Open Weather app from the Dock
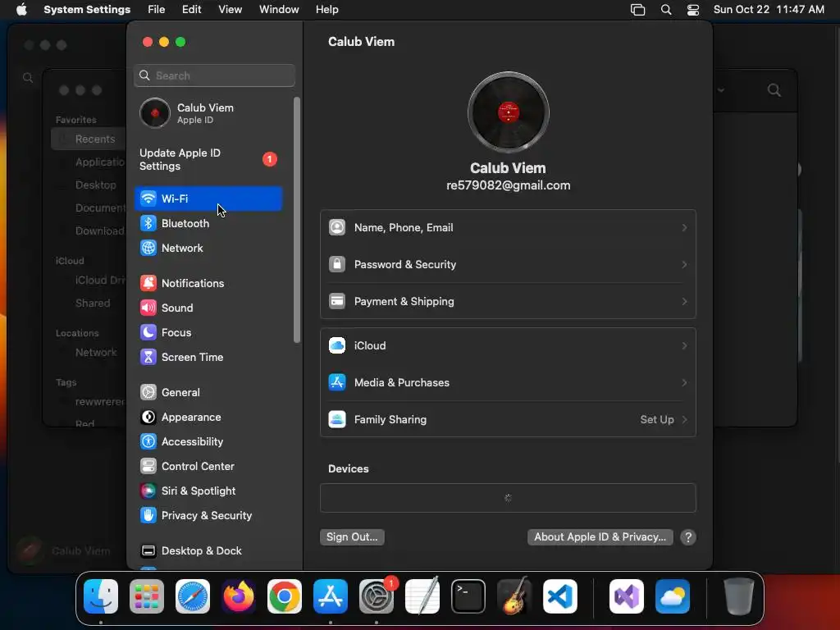 (673, 596)
